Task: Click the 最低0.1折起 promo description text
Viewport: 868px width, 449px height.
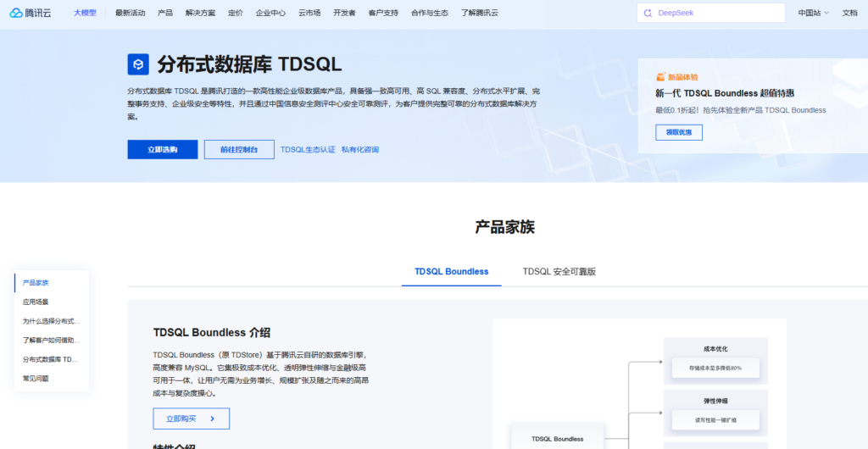Action: tap(741, 110)
